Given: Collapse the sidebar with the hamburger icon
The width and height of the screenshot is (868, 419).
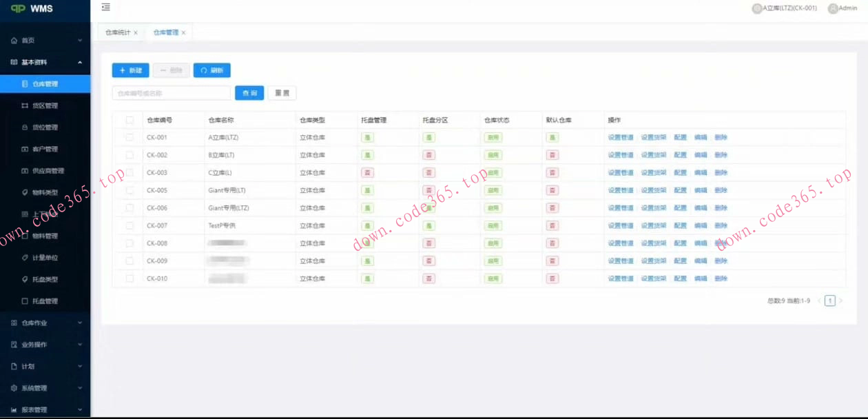Looking at the screenshot, I should pos(105,7).
